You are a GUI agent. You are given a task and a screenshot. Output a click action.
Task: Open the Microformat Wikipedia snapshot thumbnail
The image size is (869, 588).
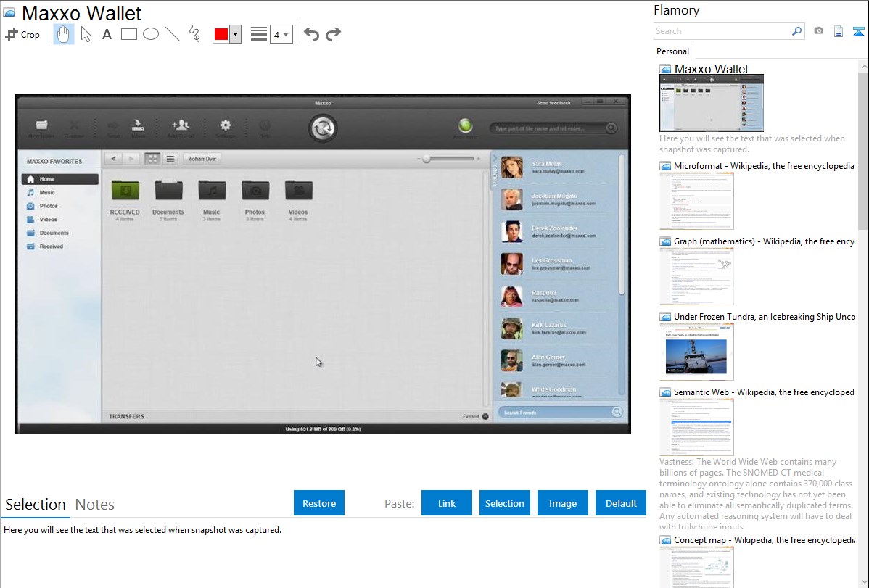(x=696, y=201)
